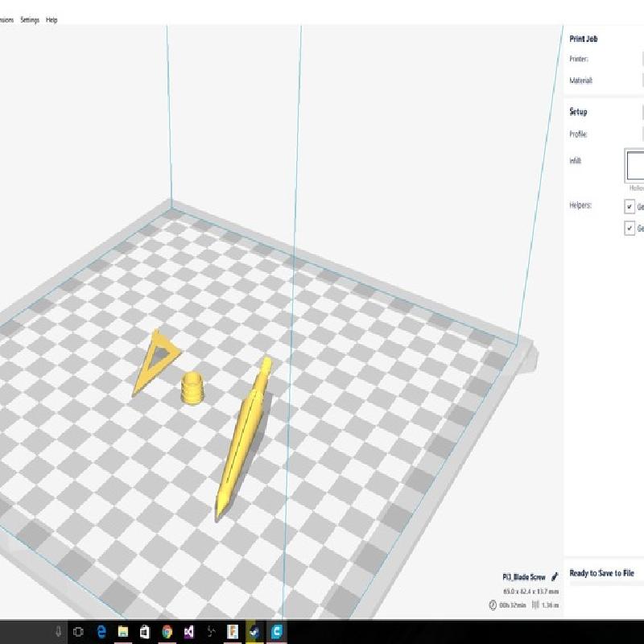This screenshot has width=644, height=644.
Task: Click the print job name text
Action: click(523, 577)
